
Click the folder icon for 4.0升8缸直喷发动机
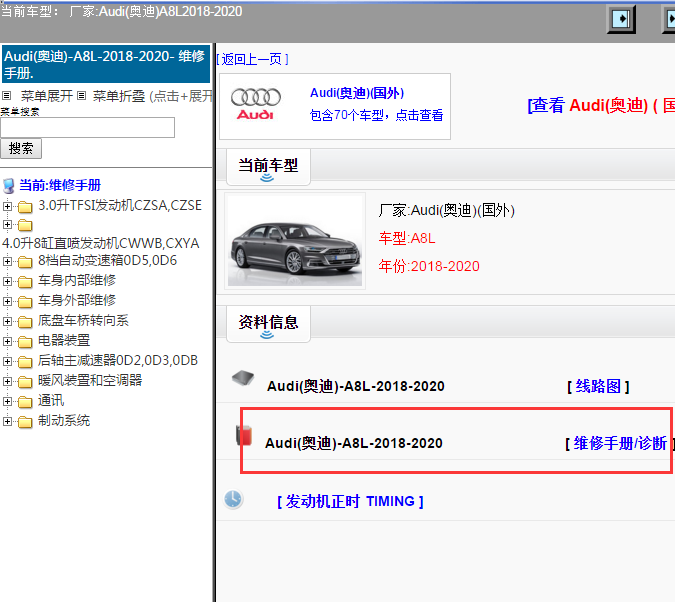pyautogui.click(x=25, y=225)
